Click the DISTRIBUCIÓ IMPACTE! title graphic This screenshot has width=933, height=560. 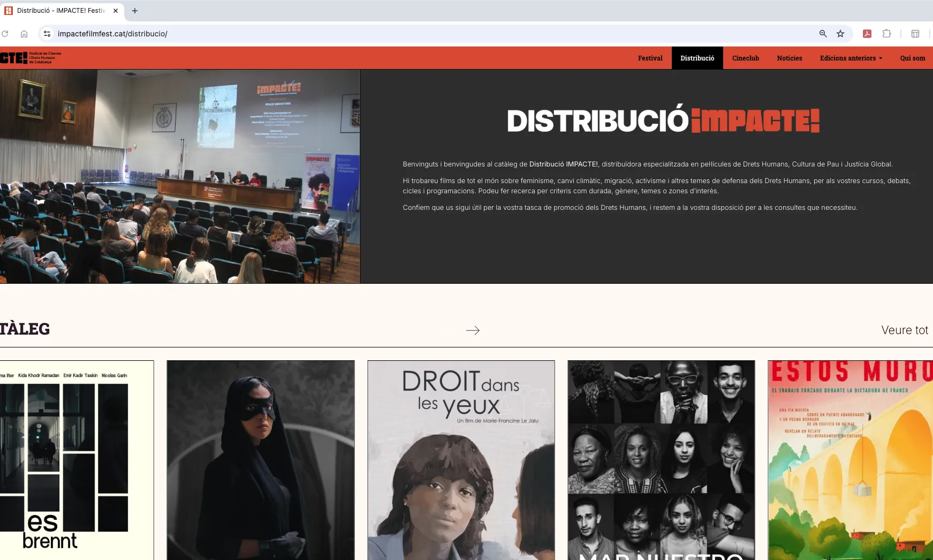click(x=663, y=120)
